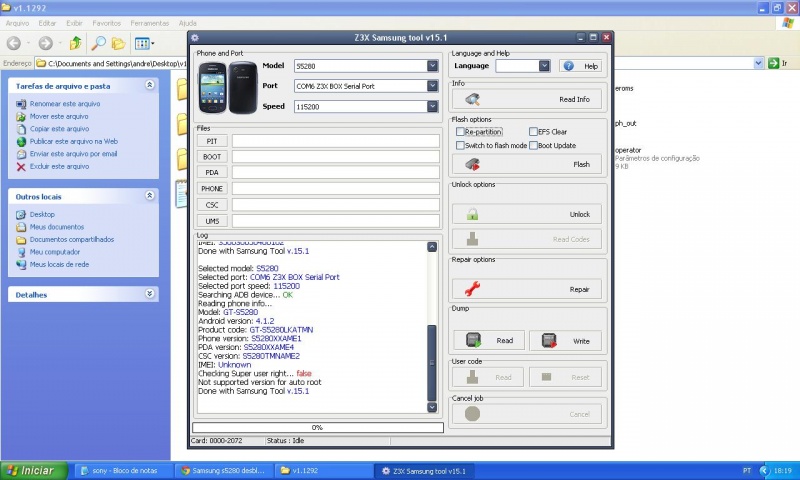The image size is (800, 480).
Task: Click the Dump Write chip icon
Action: tap(549, 340)
